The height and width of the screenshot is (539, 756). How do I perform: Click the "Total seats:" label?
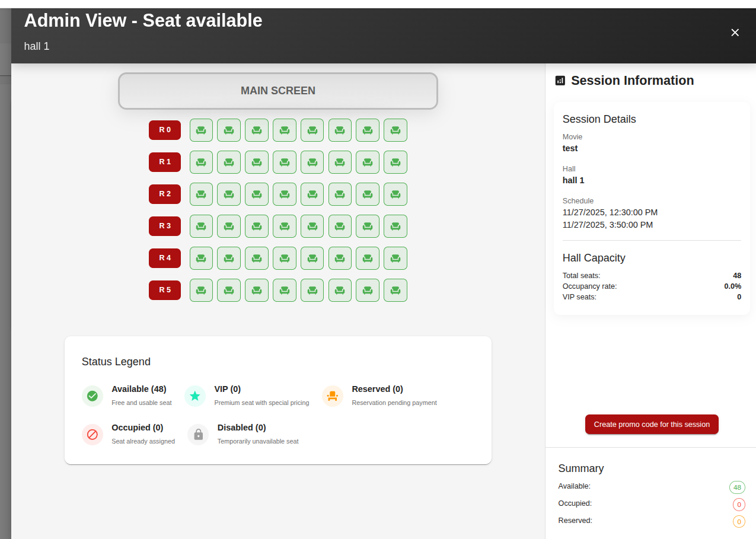582,276
